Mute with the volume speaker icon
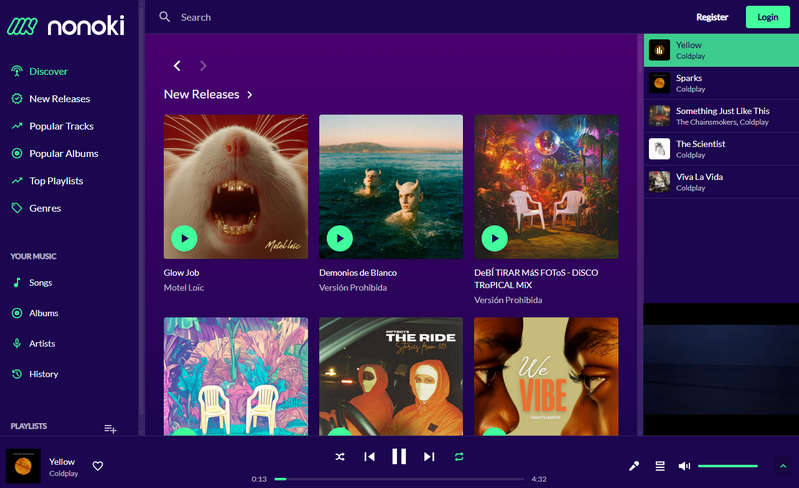 click(x=684, y=466)
